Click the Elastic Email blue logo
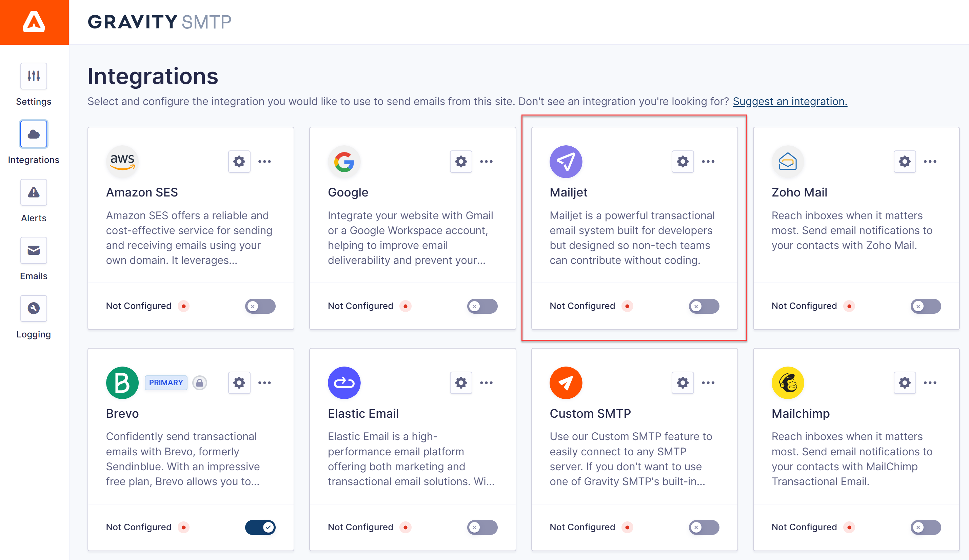 (x=344, y=383)
